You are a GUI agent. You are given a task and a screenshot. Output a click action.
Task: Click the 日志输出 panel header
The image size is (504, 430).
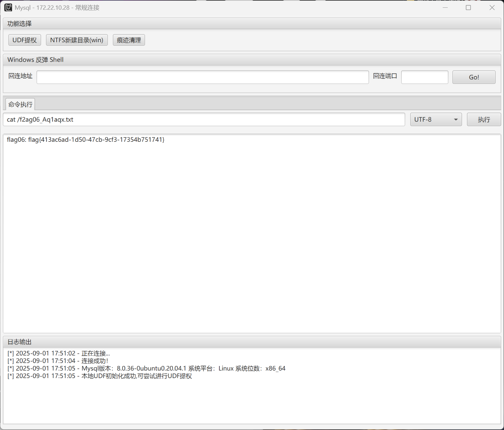tap(19, 342)
